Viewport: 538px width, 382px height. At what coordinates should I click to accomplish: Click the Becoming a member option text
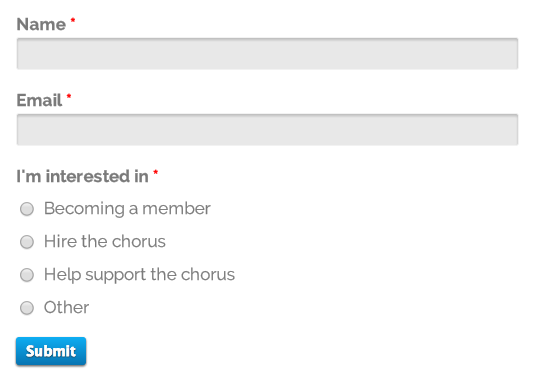[x=127, y=209]
